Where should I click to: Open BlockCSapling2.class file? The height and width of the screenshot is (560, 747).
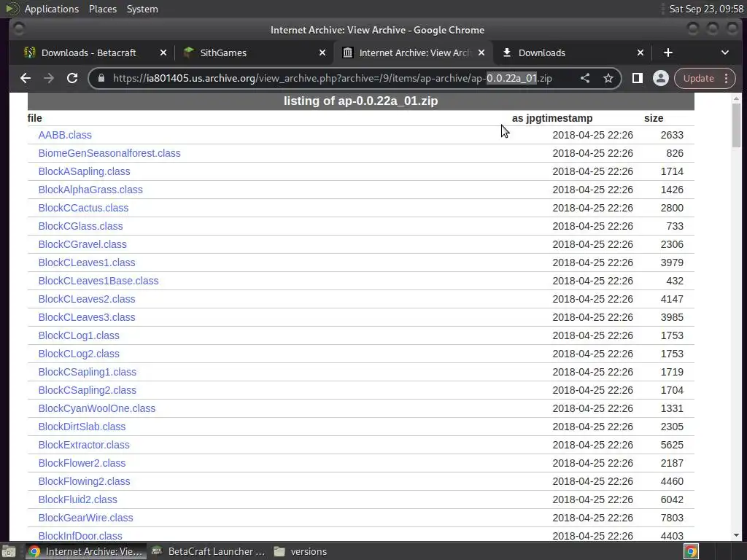88,390
